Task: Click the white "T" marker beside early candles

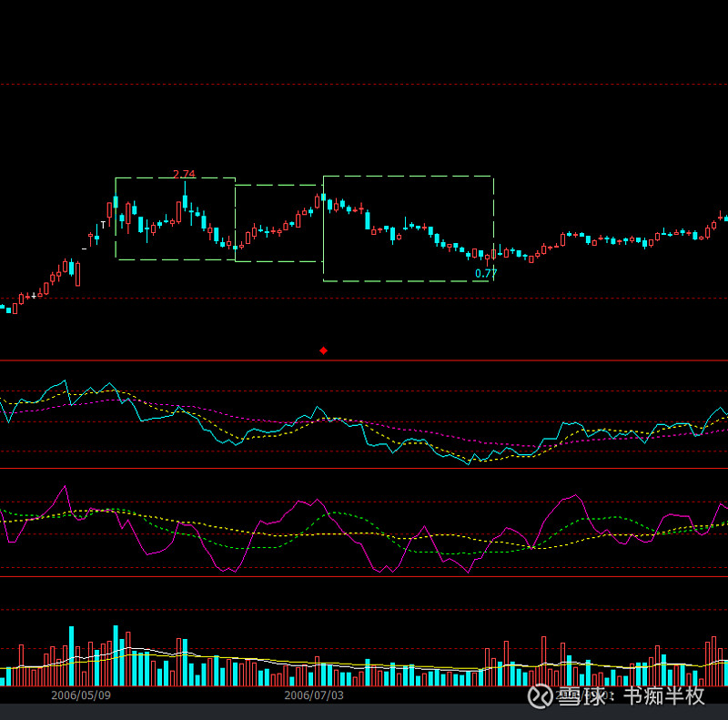Action: [103, 226]
